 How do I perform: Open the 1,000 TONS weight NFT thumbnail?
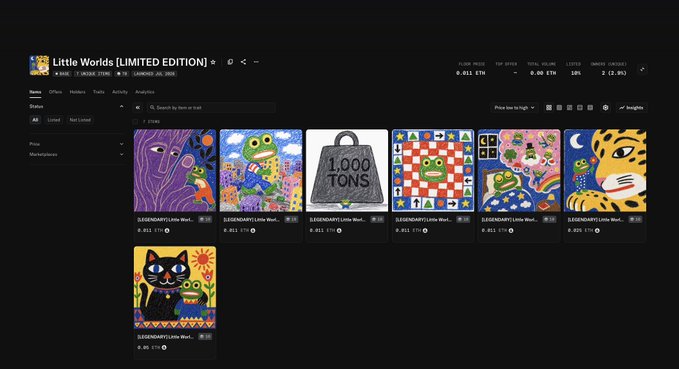coord(347,170)
